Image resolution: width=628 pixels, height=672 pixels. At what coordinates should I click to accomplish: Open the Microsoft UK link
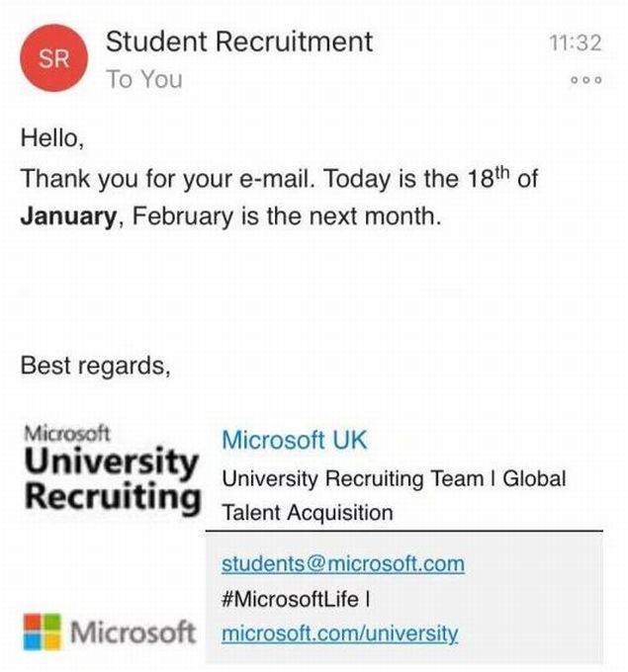coord(294,440)
